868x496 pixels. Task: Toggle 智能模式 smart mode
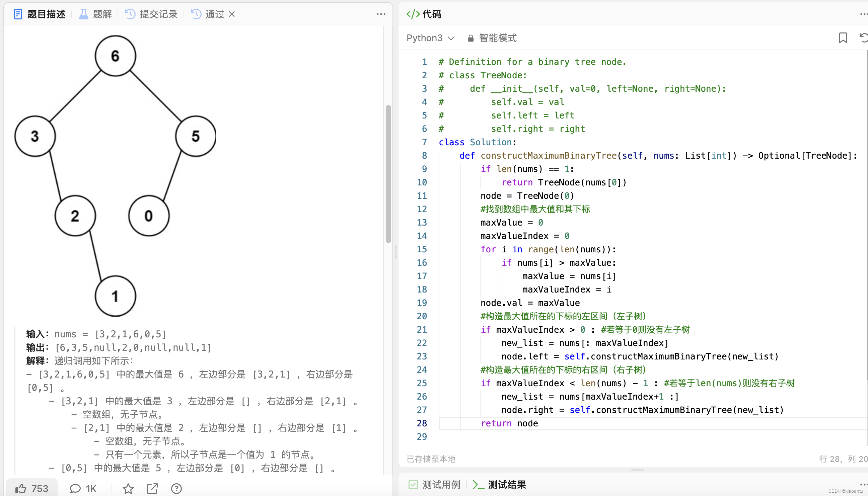[492, 38]
